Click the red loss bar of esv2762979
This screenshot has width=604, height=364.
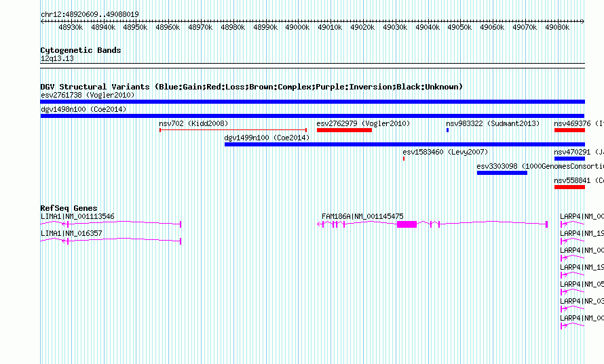(x=344, y=130)
